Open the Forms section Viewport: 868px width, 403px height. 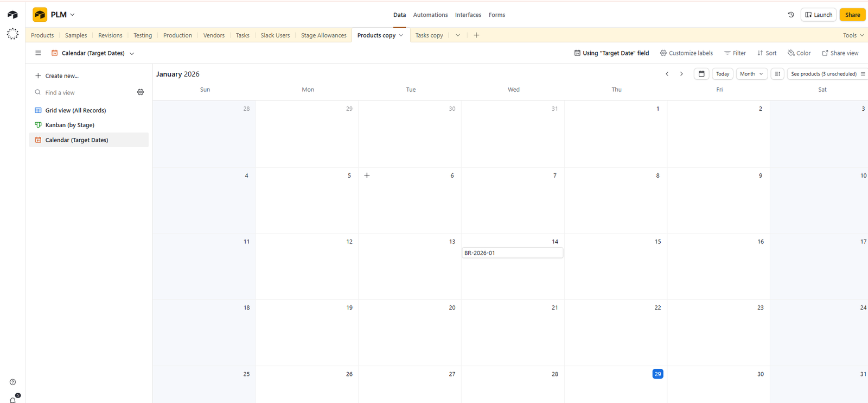point(497,15)
